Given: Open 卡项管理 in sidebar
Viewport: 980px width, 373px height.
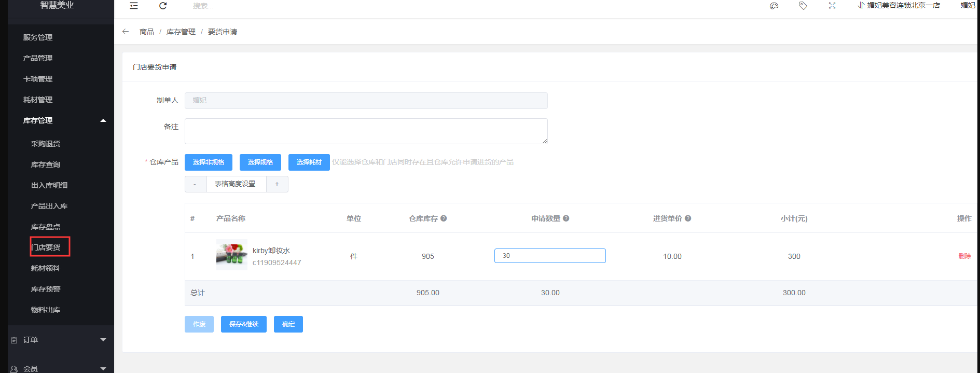Looking at the screenshot, I should pyautogui.click(x=38, y=79).
